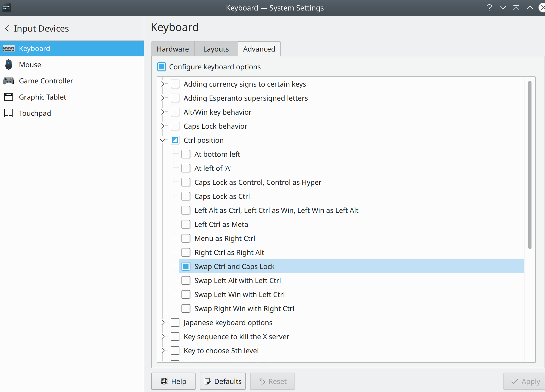545x392 pixels.
Task: Click the chevron-down icon in the titlebar
Action: point(503,8)
